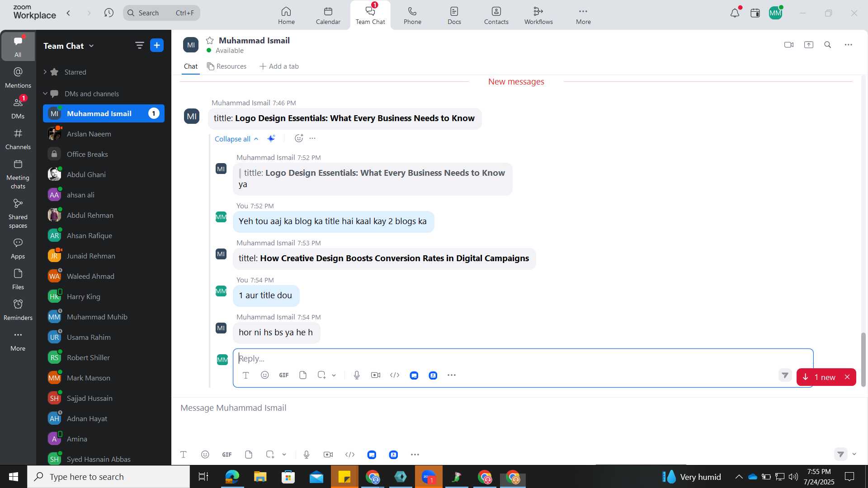This screenshot has height=488, width=868.
Task: Click the share screen icon in chat header
Action: [x=809, y=45]
